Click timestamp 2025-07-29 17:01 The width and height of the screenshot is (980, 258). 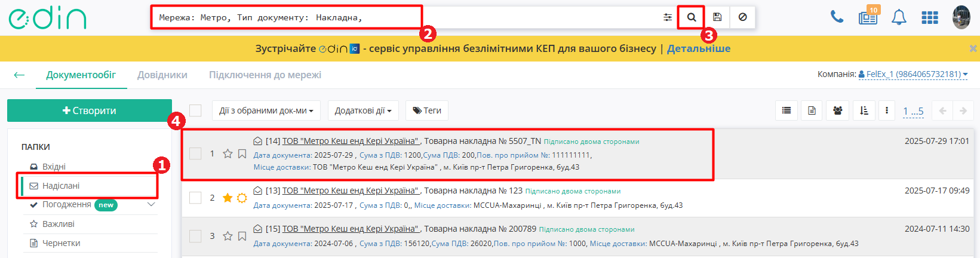pos(937,141)
